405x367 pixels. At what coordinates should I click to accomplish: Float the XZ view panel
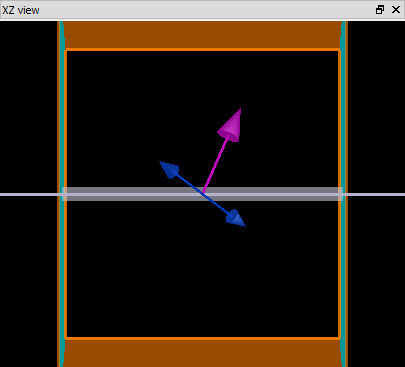380,10
